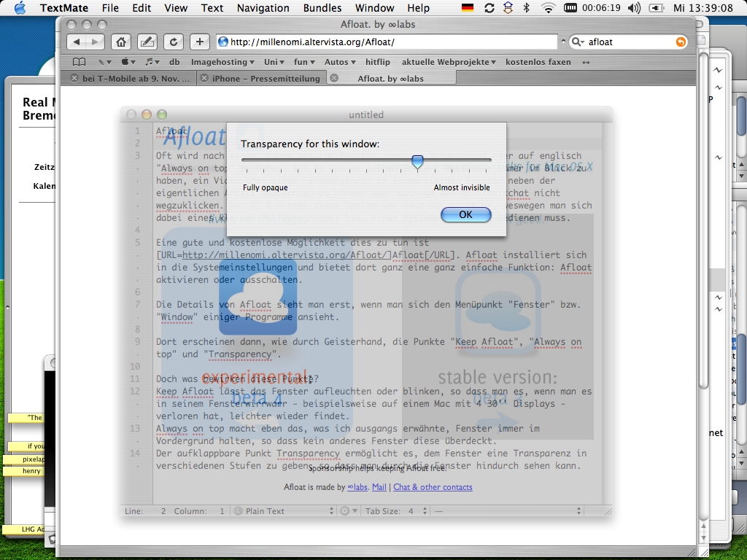
Task: Click the Bluetooth menu bar icon
Action: pos(527,7)
